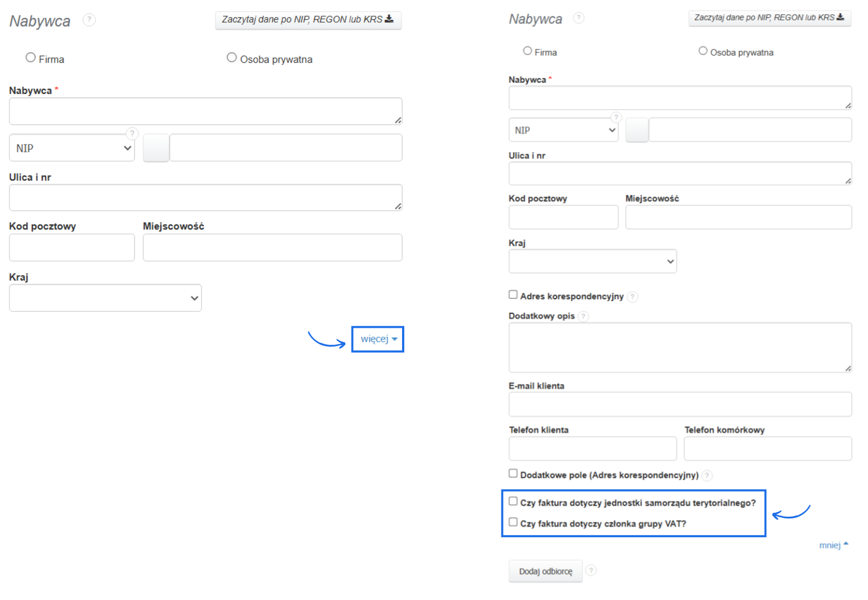Screen dimensions: 868x600
Task: Click help icon beside Dodatkowe pole checkbox
Action: coord(706,476)
